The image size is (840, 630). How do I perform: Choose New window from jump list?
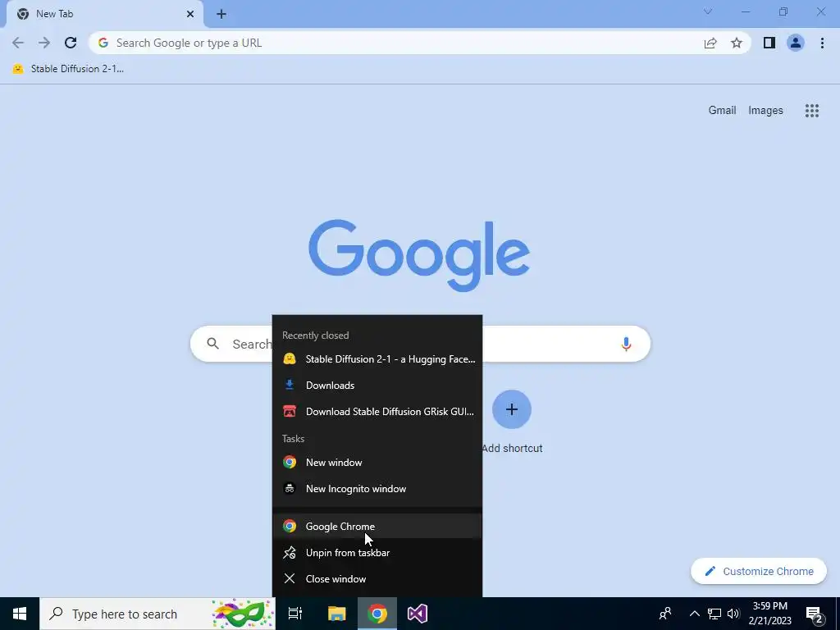click(x=377, y=463)
